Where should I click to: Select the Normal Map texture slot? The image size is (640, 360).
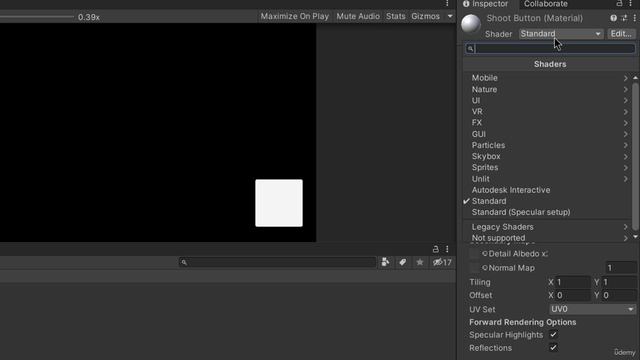pyautogui.click(x=474, y=268)
